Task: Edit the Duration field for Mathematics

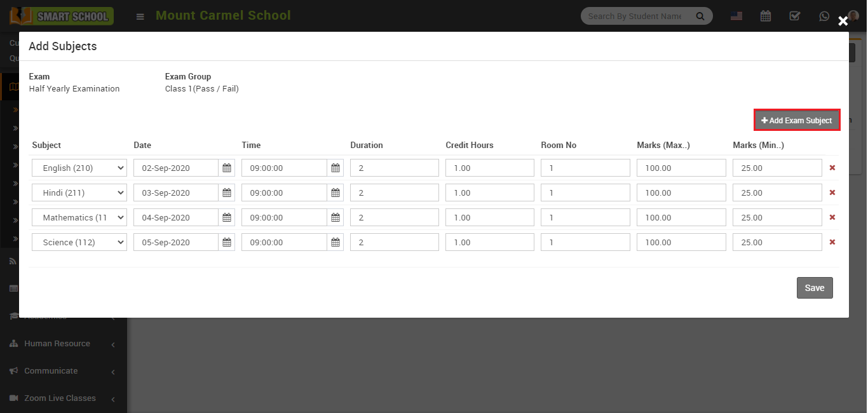Action: point(394,217)
